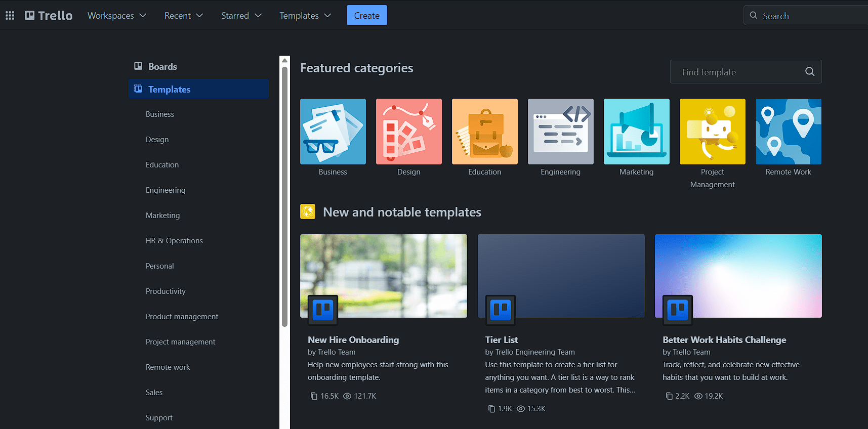The image size is (868, 429).
Task: Click the Create button
Action: coord(367,15)
